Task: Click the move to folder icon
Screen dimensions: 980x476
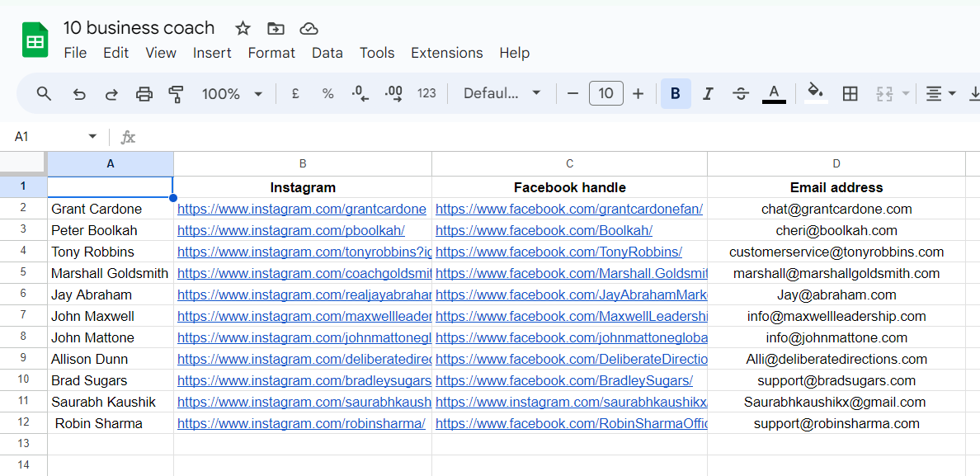Action: 276,28
